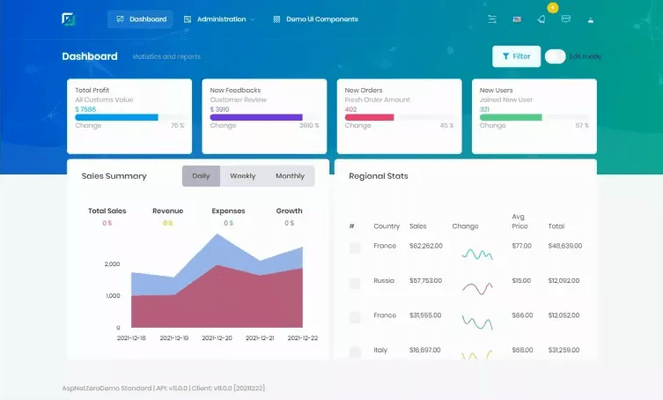Click the Demo UI Components grid icon
Viewport: 663px width, 400px height.
[277, 19]
